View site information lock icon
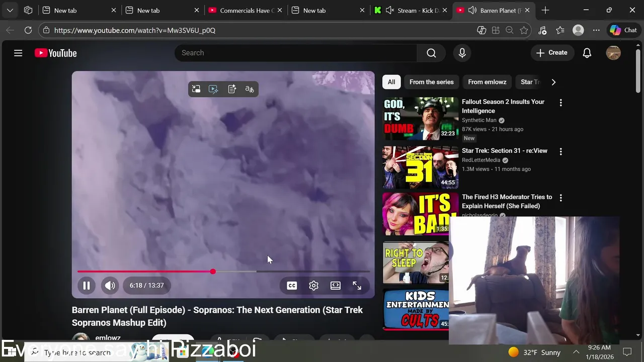 pyautogui.click(x=46, y=30)
